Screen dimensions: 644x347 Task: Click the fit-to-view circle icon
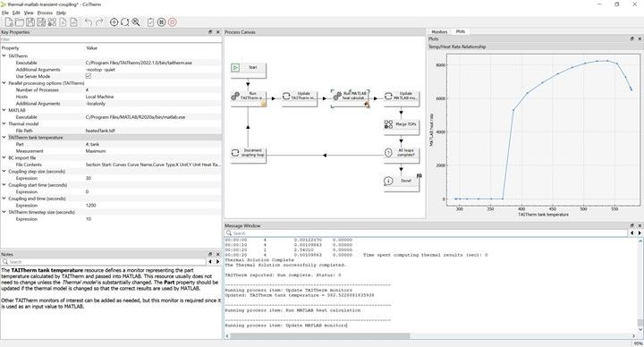[125, 22]
